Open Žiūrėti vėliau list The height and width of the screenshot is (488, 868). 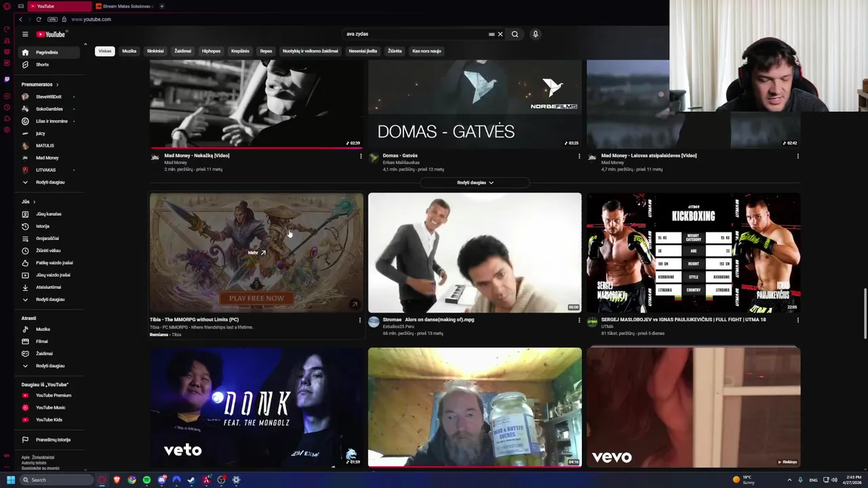tap(49, 250)
